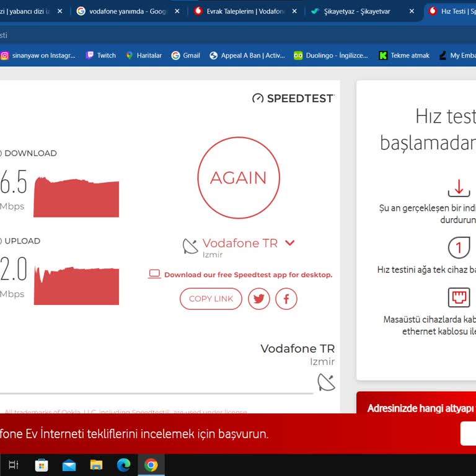Click the laptop icon beside the desktop app link
476x476 pixels.
pyautogui.click(x=154, y=274)
